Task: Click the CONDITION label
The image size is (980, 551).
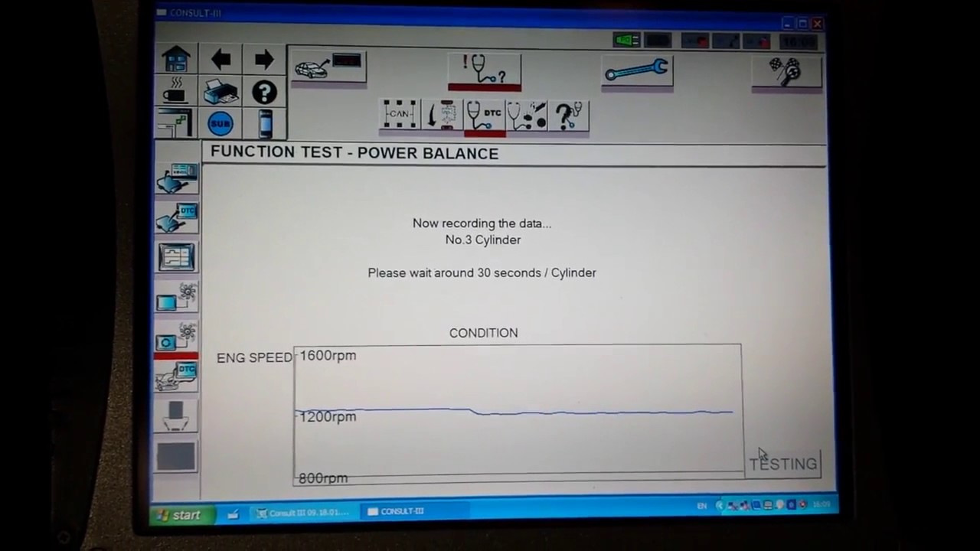Action: [483, 333]
